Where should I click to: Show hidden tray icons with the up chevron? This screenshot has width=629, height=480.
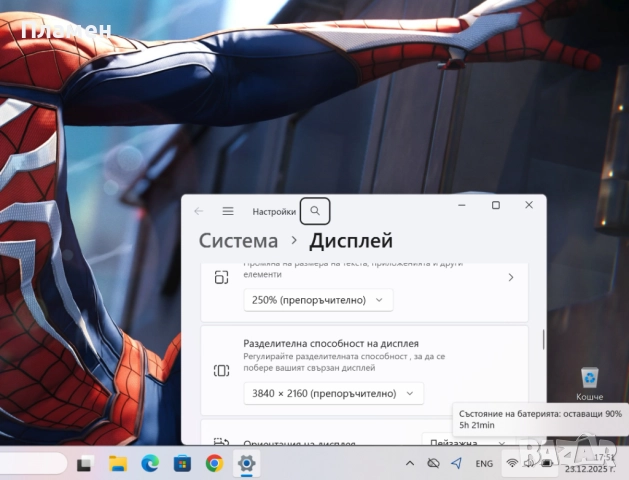(410, 464)
